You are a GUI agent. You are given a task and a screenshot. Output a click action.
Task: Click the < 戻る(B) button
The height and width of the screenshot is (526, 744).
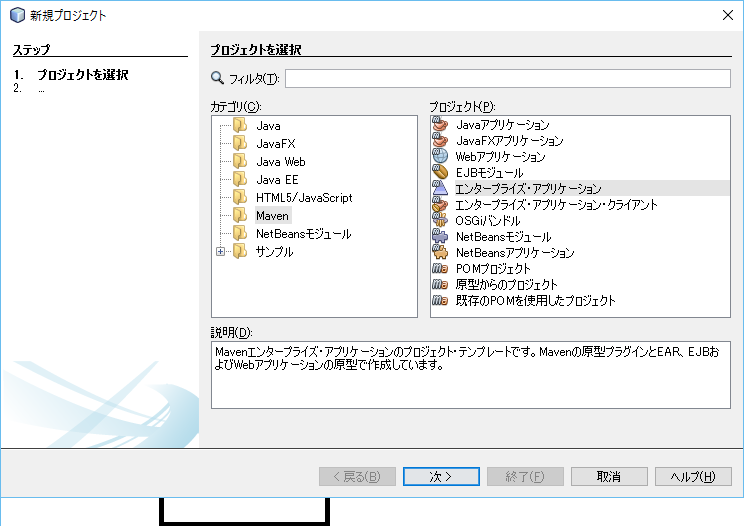[x=357, y=476]
